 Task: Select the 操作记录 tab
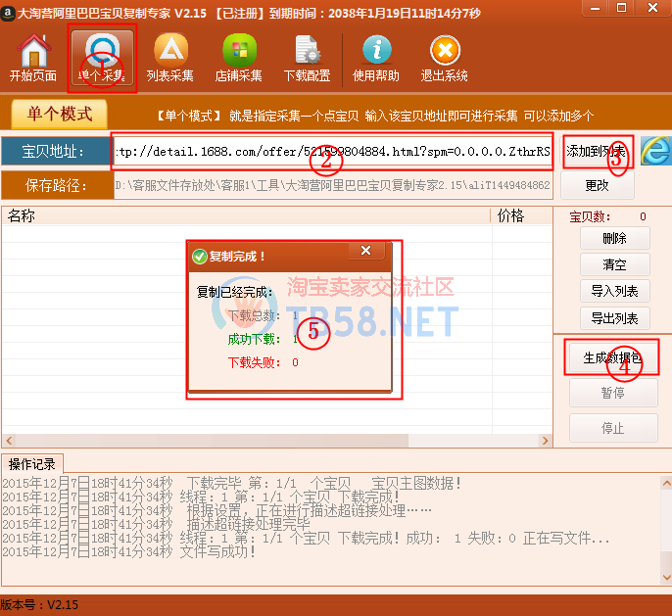click(x=32, y=464)
